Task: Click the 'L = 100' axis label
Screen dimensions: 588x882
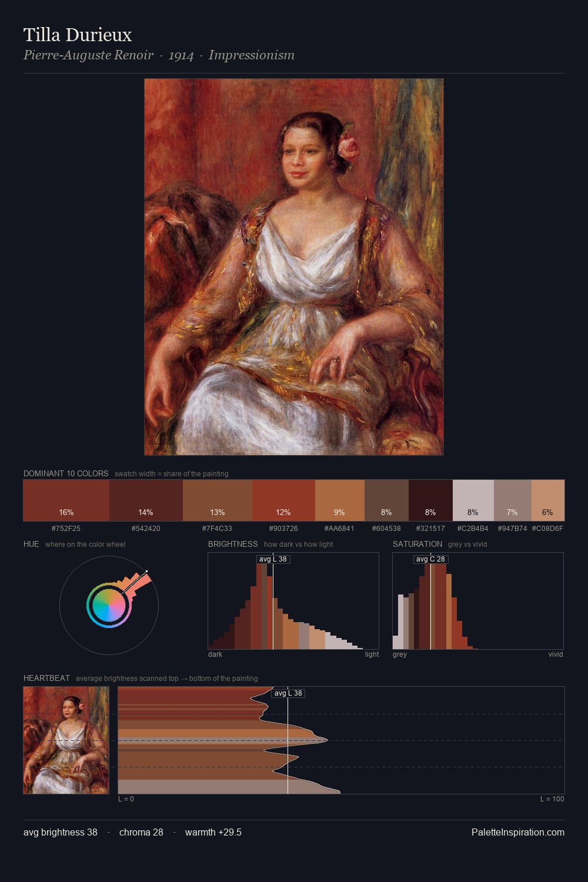Action: [x=552, y=799]
